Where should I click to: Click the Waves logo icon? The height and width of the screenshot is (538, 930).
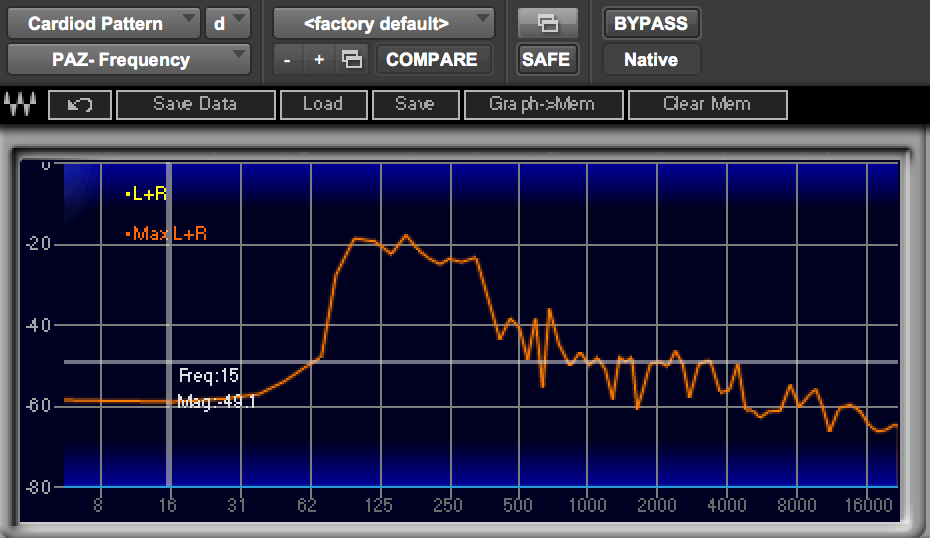[20, 104]
